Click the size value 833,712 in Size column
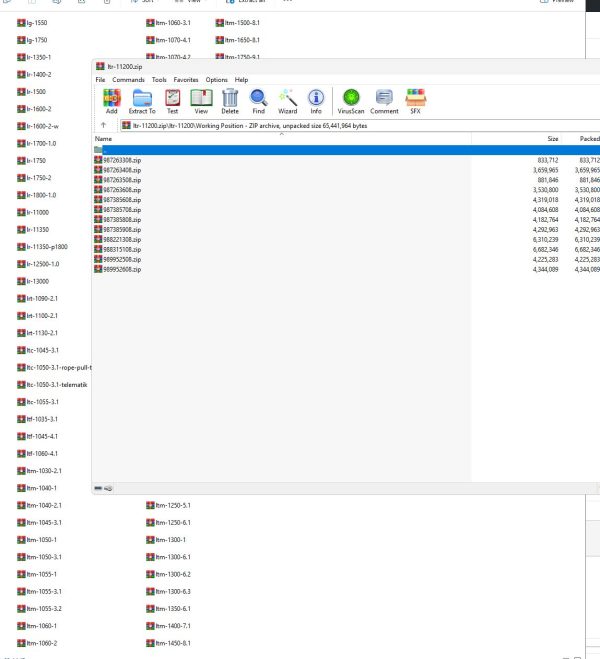This screenshot has height=659, width=600. pos(548,160)
